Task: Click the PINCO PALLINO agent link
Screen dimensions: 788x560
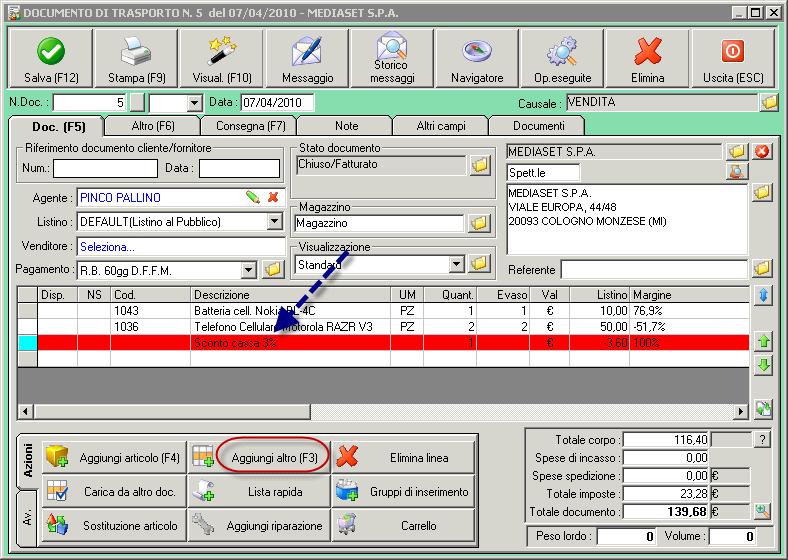Action: pos(120,198)
